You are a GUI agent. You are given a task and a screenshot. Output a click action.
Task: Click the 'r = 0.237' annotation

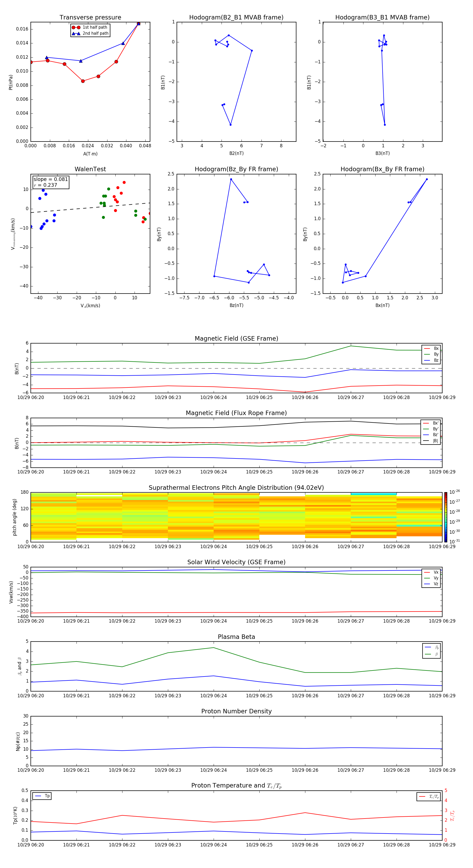point(45,185)
